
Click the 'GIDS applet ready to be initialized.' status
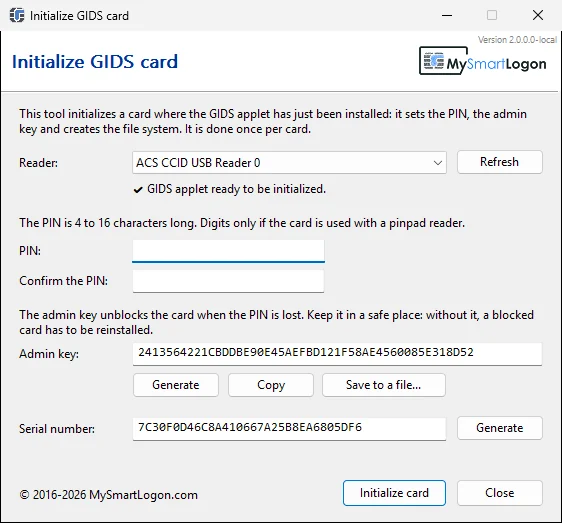237,189
